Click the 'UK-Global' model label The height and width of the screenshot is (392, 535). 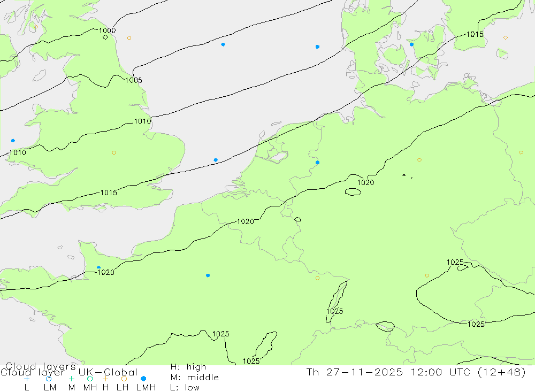click(108, 372)
